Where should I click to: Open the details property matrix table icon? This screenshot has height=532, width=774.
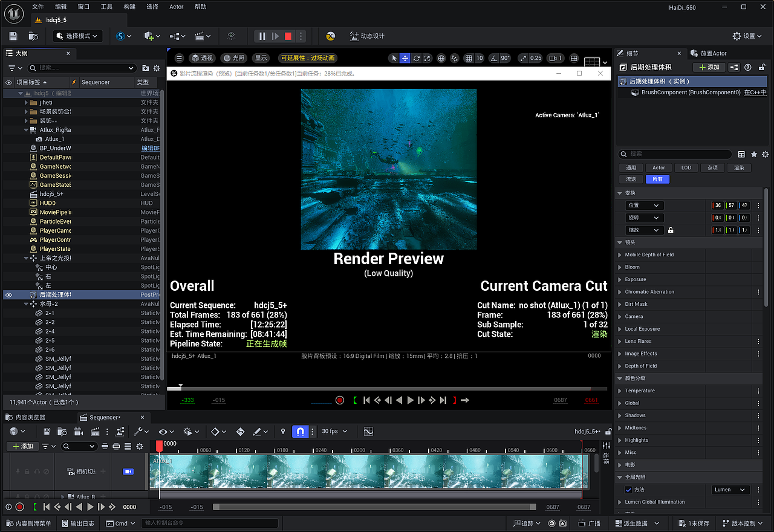pyautogui.click(x=741, y=154)
